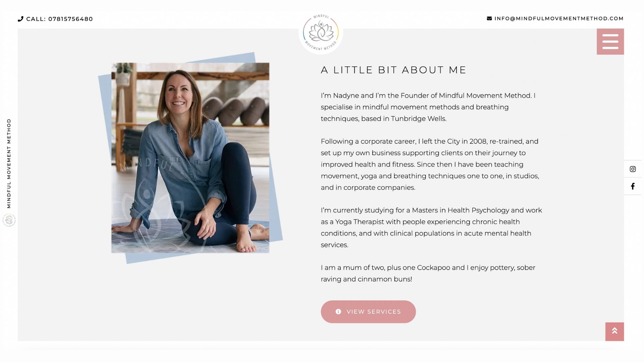The width and height of the screenshot is (644, 362).
Task: Open the Facebook social link
Action: pos(633,186)
